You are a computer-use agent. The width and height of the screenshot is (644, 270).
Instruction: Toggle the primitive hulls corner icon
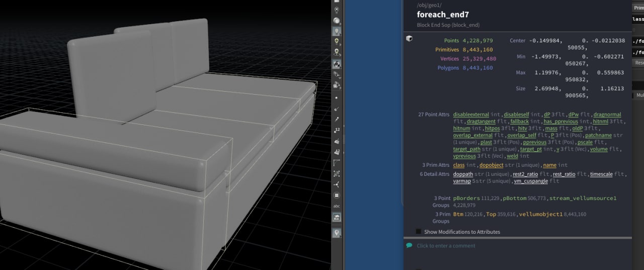point(337,163)
